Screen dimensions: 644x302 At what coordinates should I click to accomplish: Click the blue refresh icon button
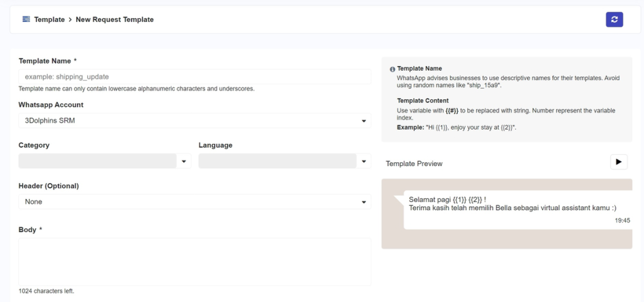click(x=614, y=20)
